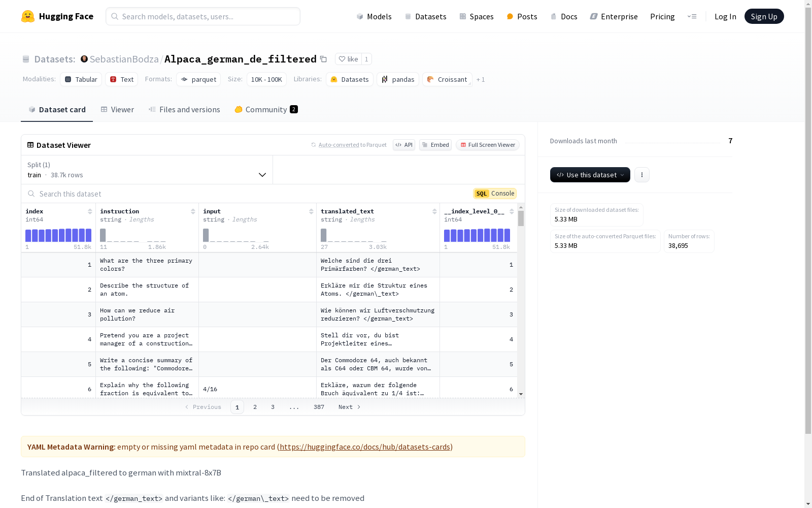
Task: Click the Hugging Face logo icon
Action: (28, 16)
